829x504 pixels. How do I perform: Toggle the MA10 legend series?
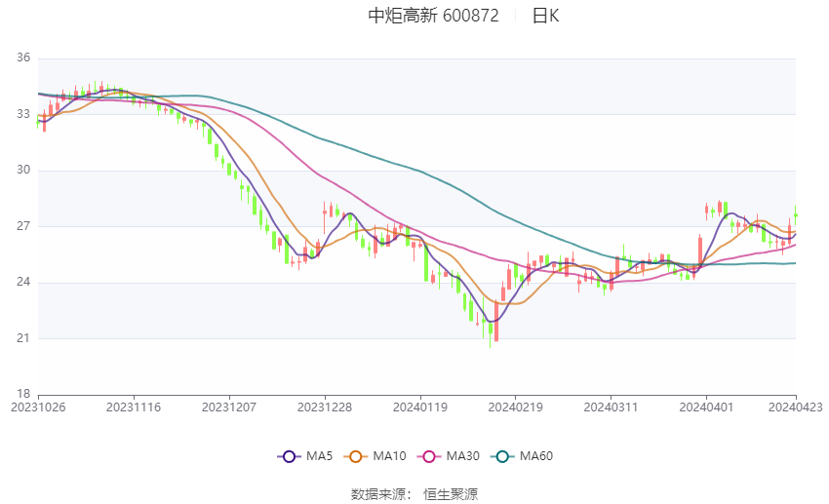tap(375, 456)
